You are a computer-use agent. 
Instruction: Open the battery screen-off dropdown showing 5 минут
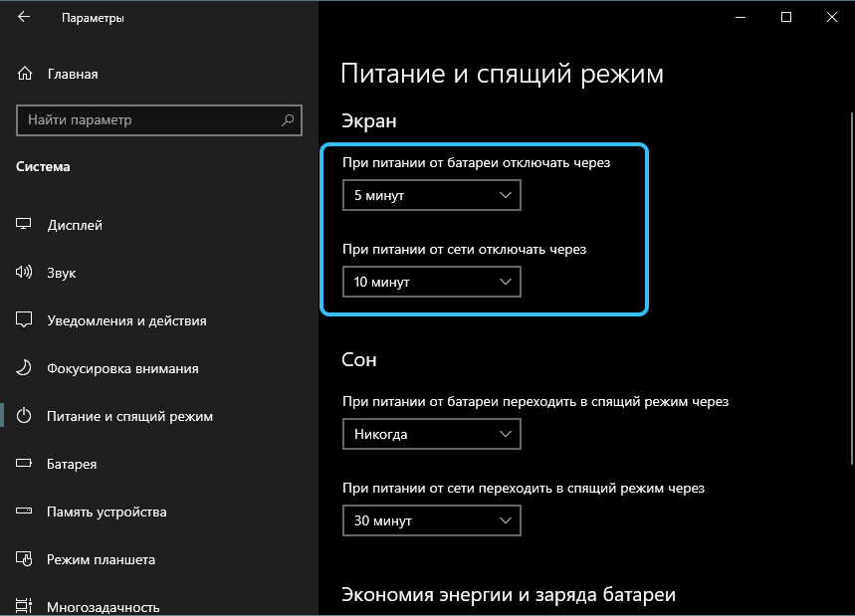431,196
